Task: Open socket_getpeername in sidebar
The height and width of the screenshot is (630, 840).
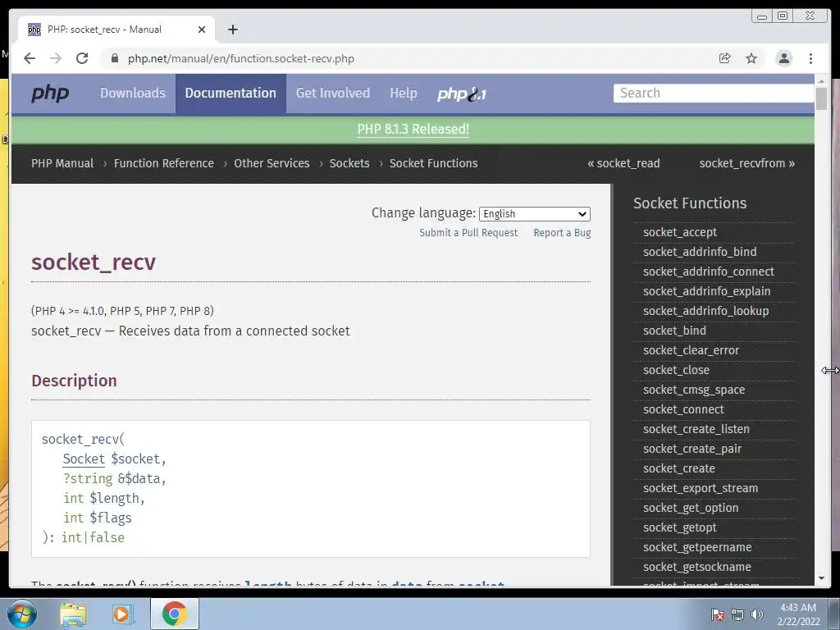Action: click(697, 547)
